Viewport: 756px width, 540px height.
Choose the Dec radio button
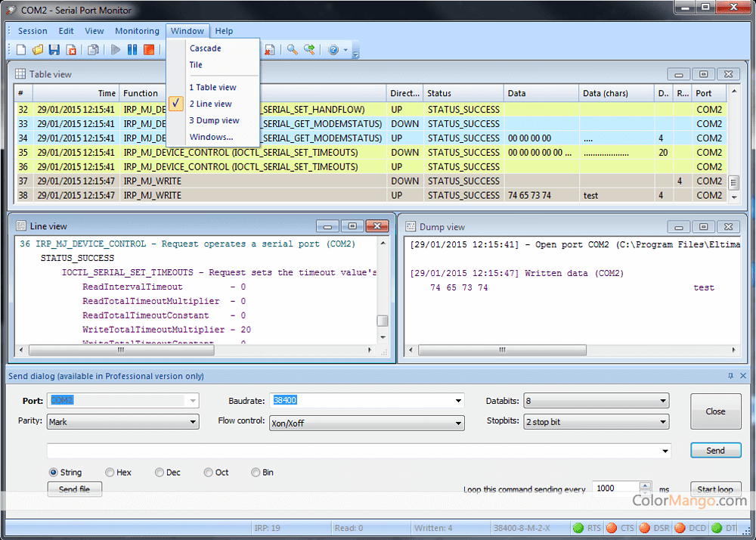(x=160, y=473)
